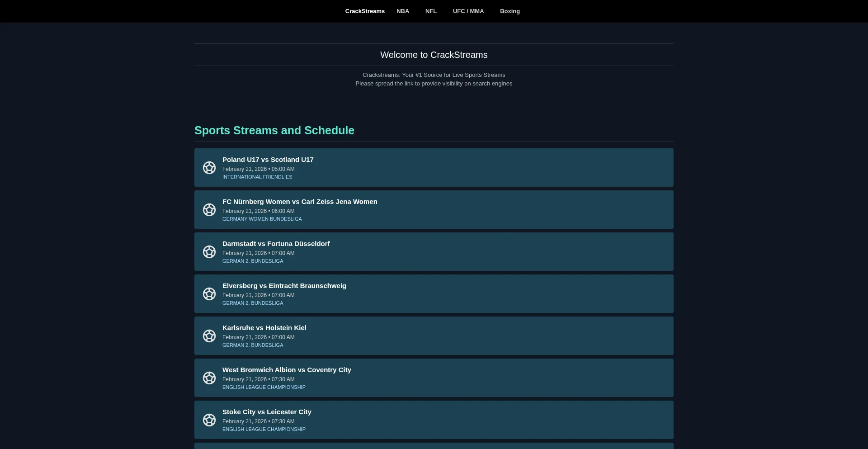Click the 07:00 AM date line under Elversberg match
Image resolution: width=868 pixels, height=449 pixels.
[x=259, y=295]
